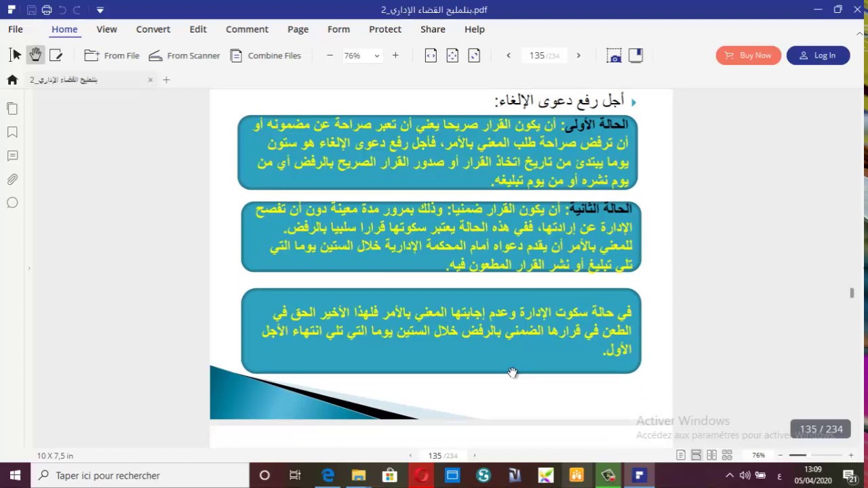
Task: Show hidden system tray icons
Action: click(730, 476)
